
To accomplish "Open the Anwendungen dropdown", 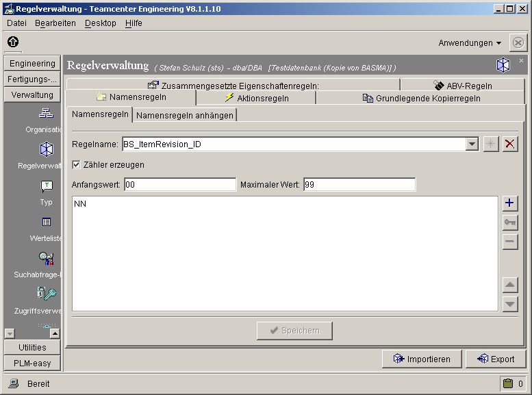I will [470, 43].
